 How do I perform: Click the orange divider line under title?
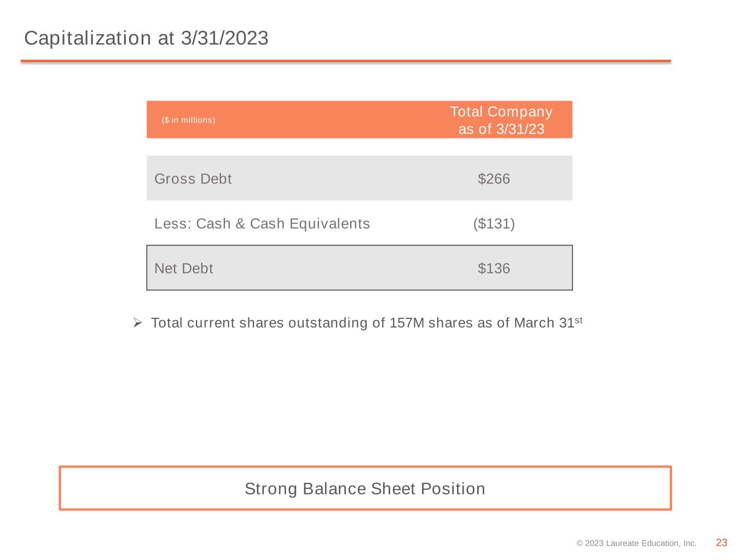(x=346, y=61)
